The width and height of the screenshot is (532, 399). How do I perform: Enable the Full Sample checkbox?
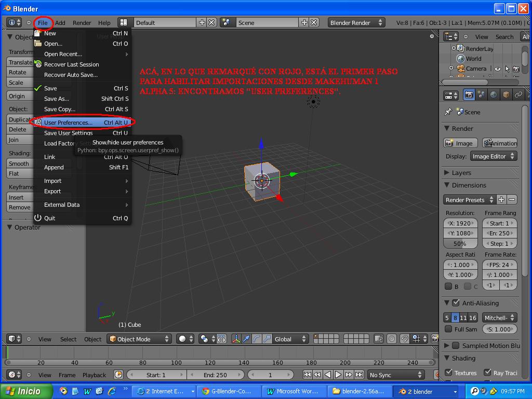[448, 329]
